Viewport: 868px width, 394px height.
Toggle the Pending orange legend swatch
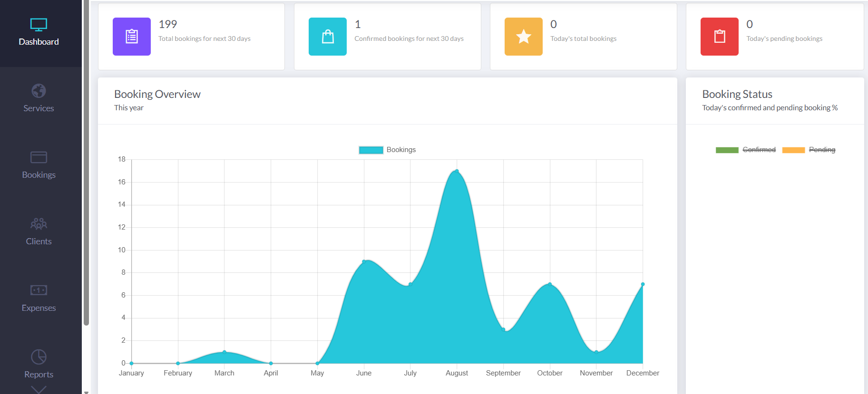(793, 150)
